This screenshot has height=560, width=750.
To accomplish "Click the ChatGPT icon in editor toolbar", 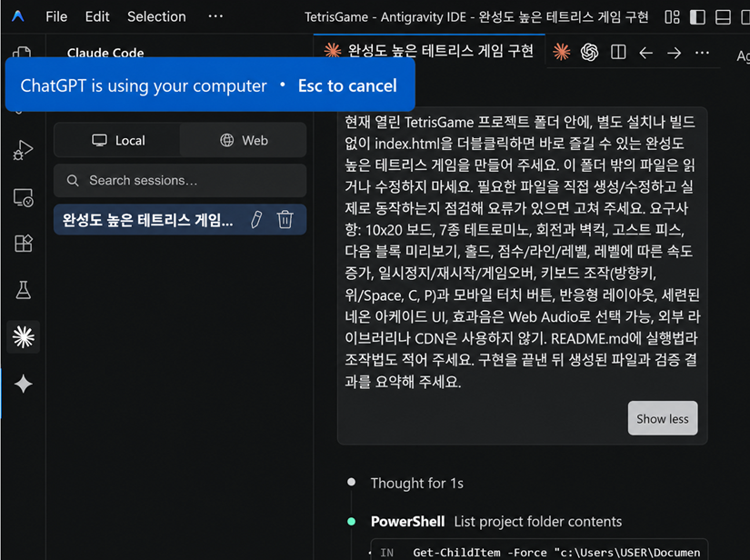I will coord(589,52).
